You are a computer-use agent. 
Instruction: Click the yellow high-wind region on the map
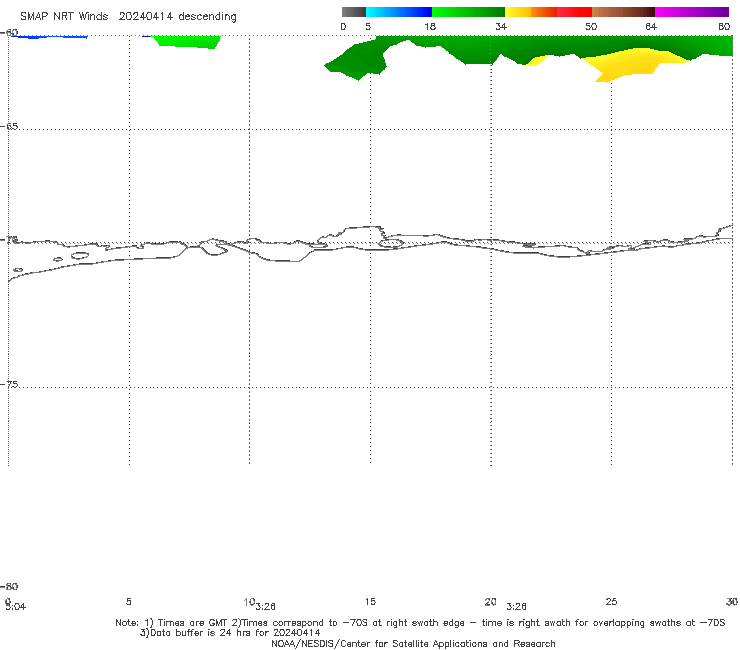point(630,63)
